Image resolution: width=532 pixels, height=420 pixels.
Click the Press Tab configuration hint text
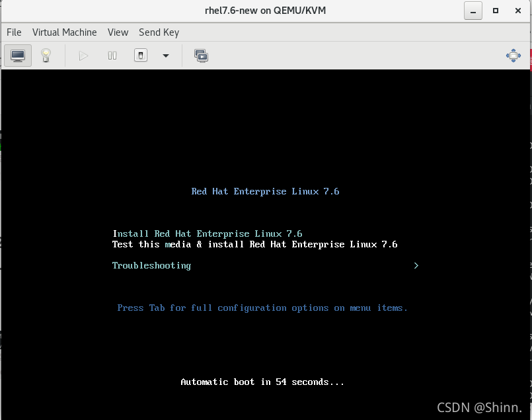click(x=262, y=308)
